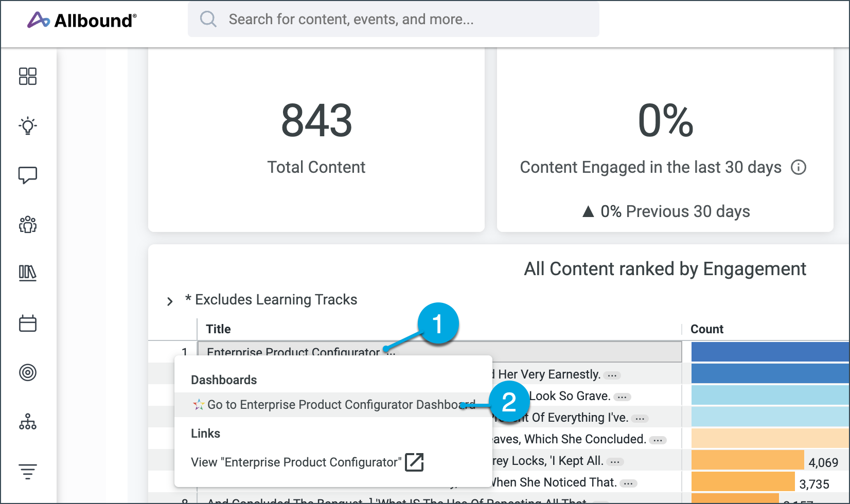Click the search magnifier icon
This screenshot has height=504, width=850.
[x=208, y=20]
